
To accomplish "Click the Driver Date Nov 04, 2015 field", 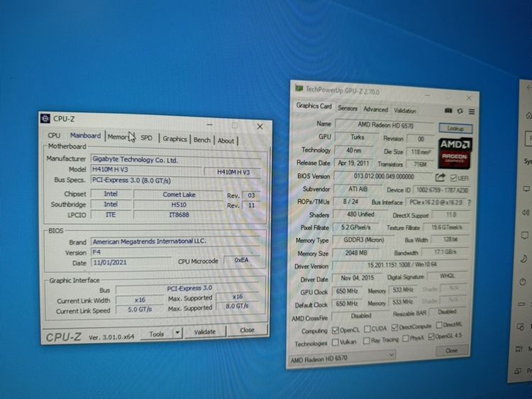I will (357, 278).
